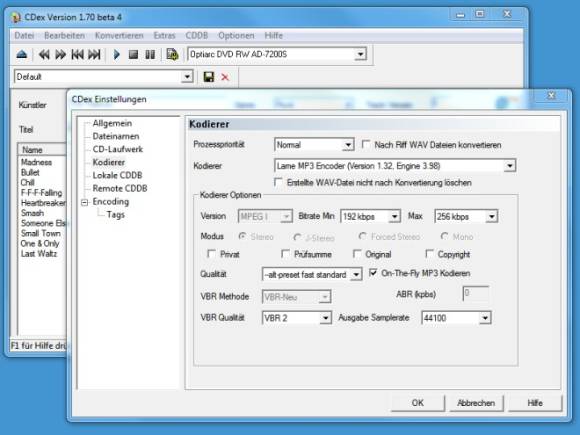Select track Madness in track list
This screenshot has height=435, width=580.
point(36,162)
